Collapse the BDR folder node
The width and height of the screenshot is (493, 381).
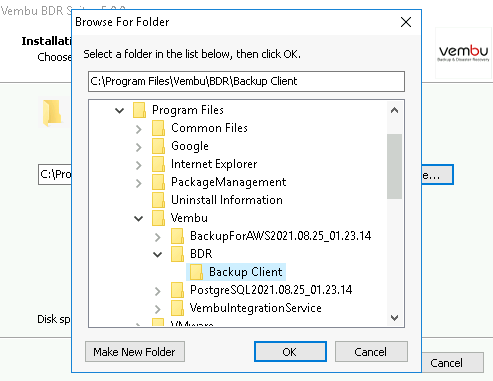[x=157, y=255]
